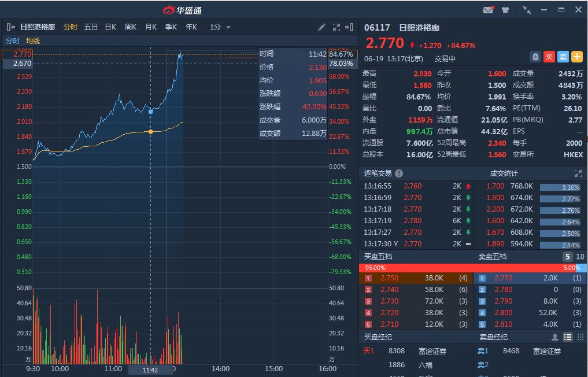Viewport: 588px width, 377px height.
Task: Switch broker queue to grid view
Action: click(x=579, y=337)
